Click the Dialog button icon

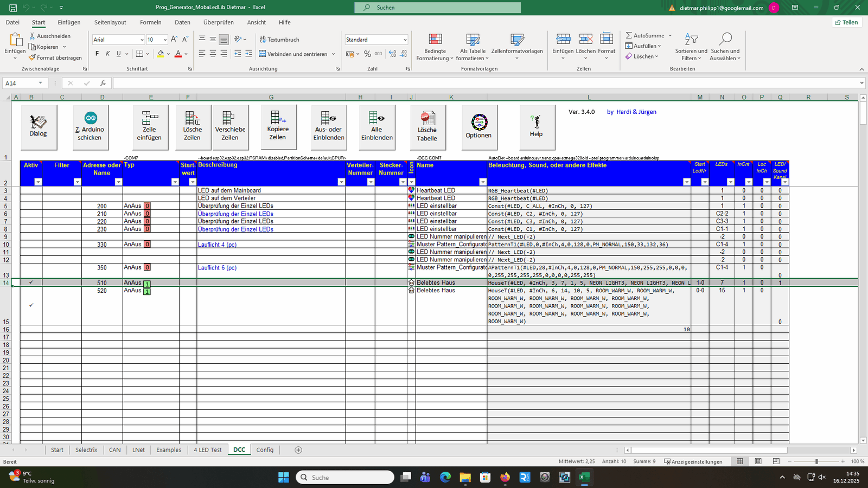[38, 122]
